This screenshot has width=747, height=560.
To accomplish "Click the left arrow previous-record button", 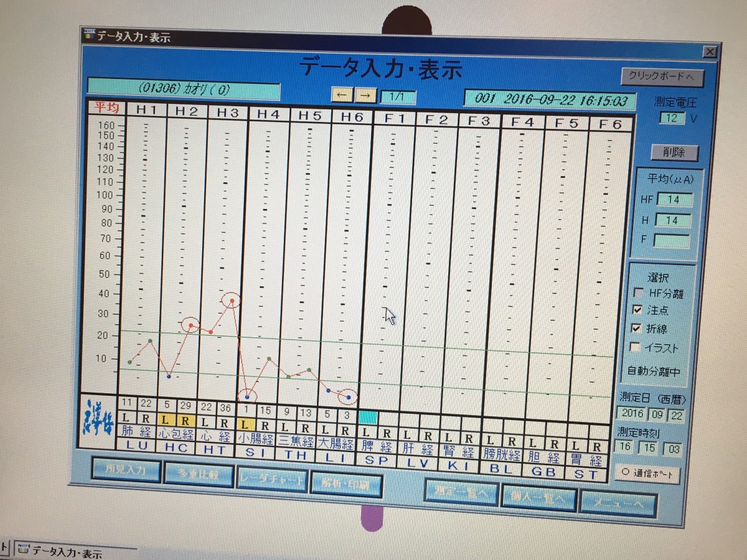I will tap(342, 95).
